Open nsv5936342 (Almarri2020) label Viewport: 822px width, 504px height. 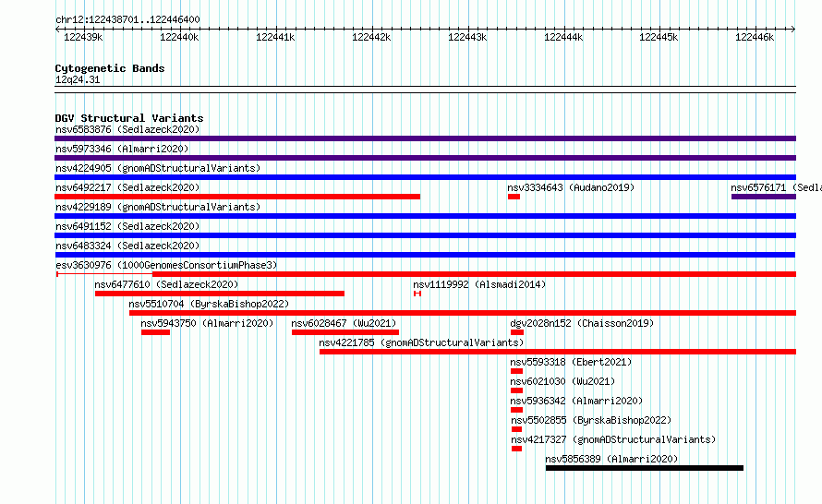tap(576, 401)
